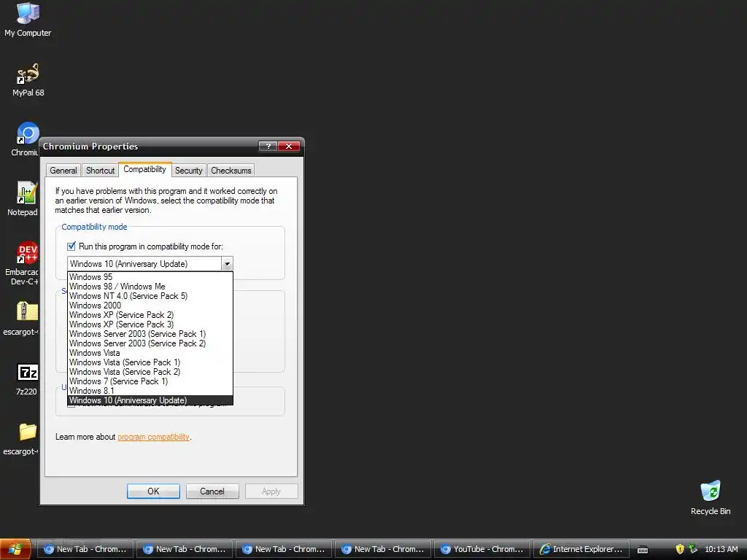Screen dimensions: 747x560
Task: Click the Apply button
Action: pyautogui.click(x=271, y=491)
